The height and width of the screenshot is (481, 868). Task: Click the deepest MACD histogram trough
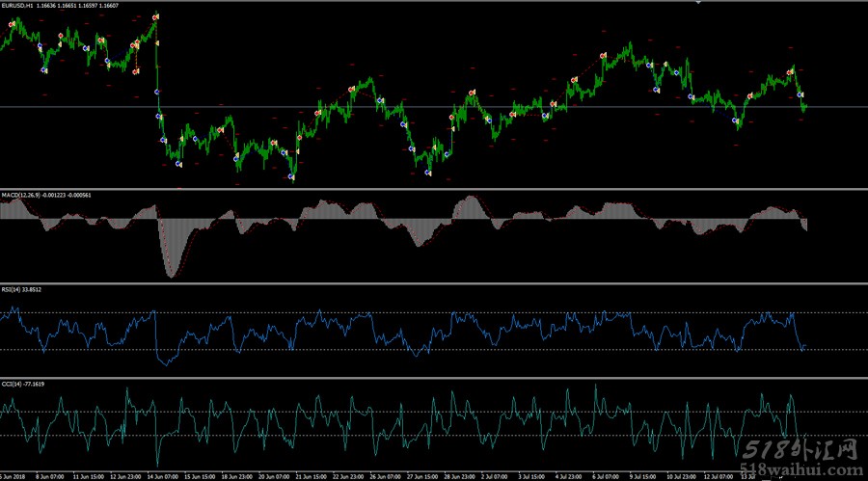(172, 276)
